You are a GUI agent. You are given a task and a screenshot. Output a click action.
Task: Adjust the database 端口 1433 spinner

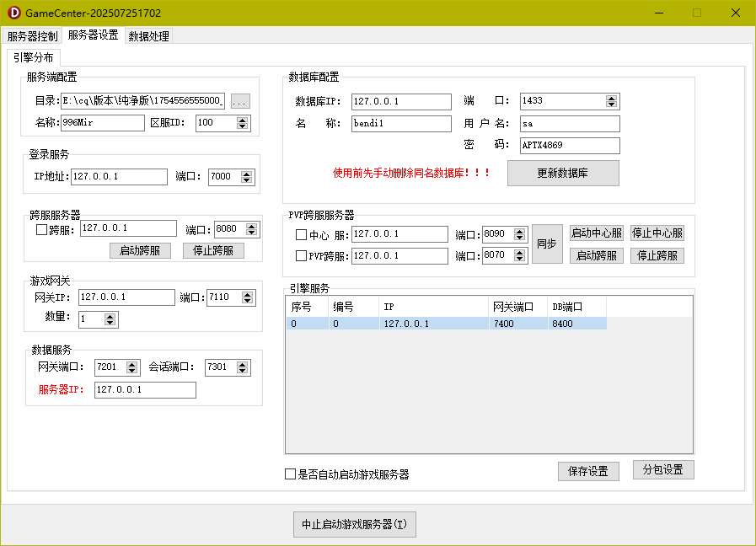pos(611,101)
